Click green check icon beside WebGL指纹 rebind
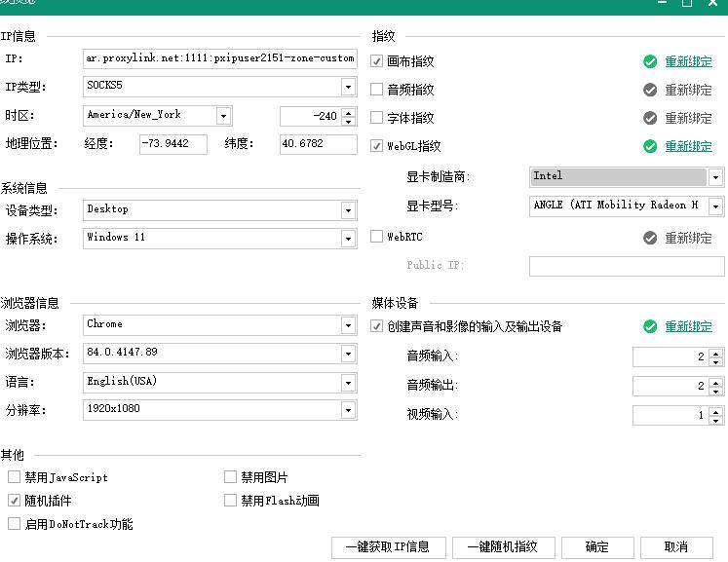This screenshot has height=562, width=728. pos(650,146)
